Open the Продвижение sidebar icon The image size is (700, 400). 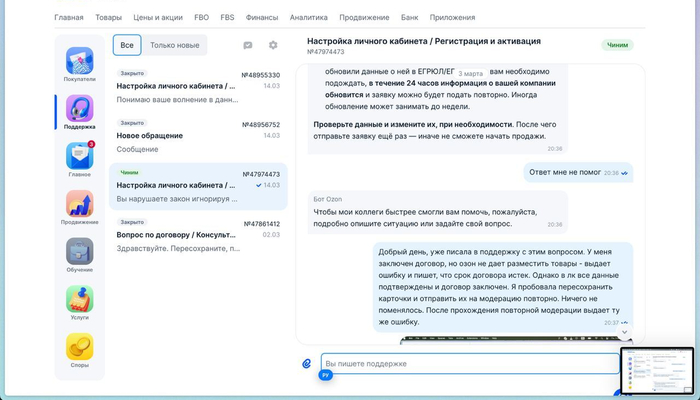pyautogui.click(x=80, y=205)
